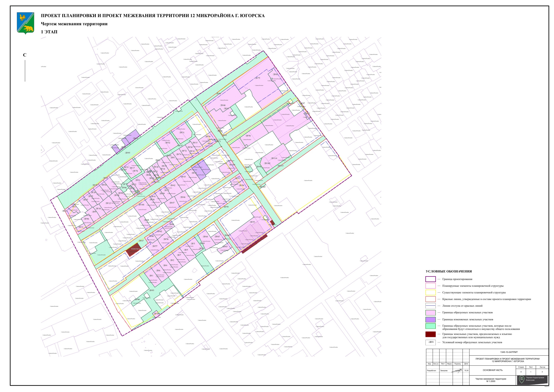554x392 pixels.
Task: Click the scale text М 1:2000
Action: coord(490,381)
